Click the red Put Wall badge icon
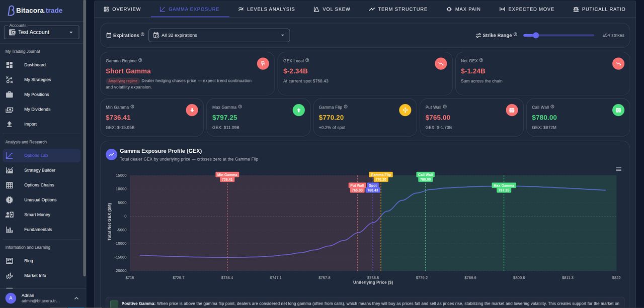 [512, 110]
